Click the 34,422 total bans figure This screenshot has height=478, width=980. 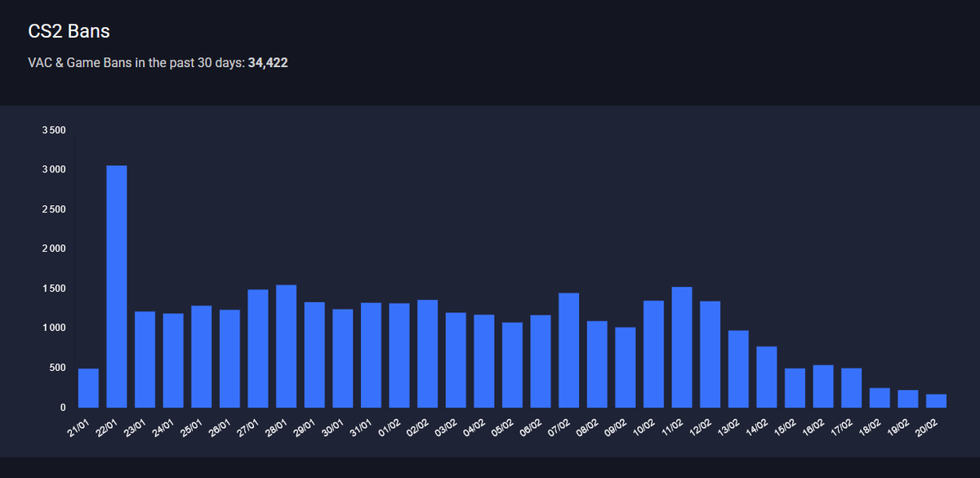[x=268, y=63]
